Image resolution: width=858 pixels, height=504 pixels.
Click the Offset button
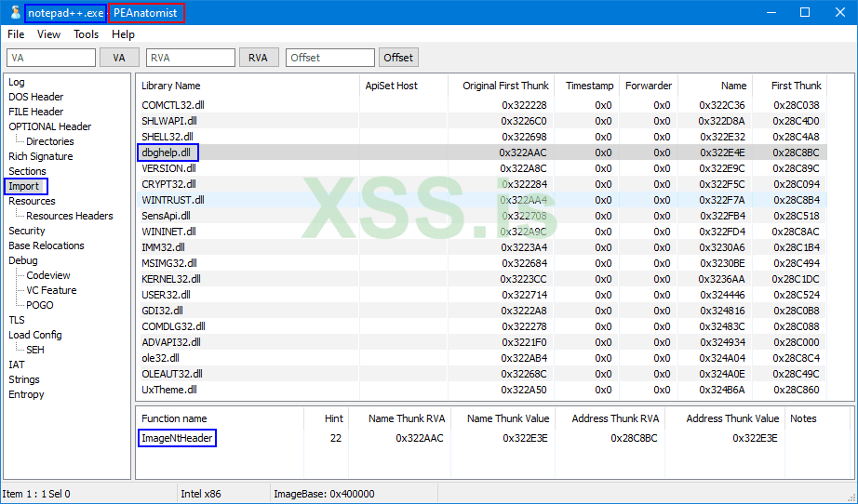click(x=398, y=58)
